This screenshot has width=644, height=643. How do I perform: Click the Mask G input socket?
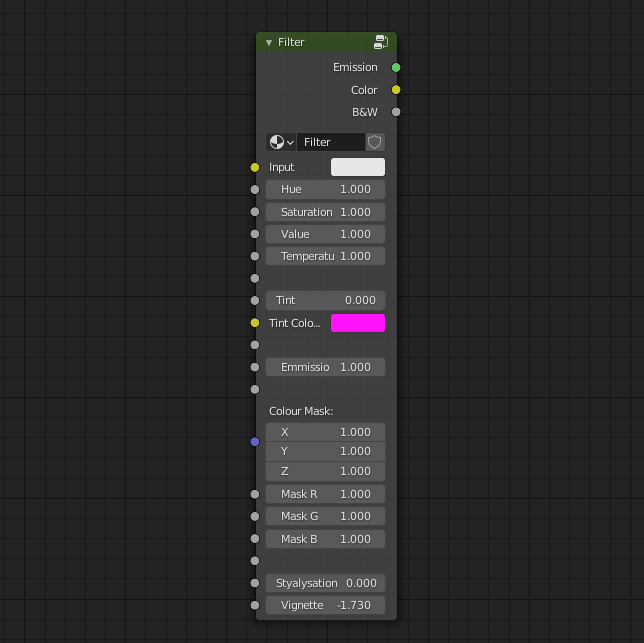pyautogui.click(x=255, y=516)
